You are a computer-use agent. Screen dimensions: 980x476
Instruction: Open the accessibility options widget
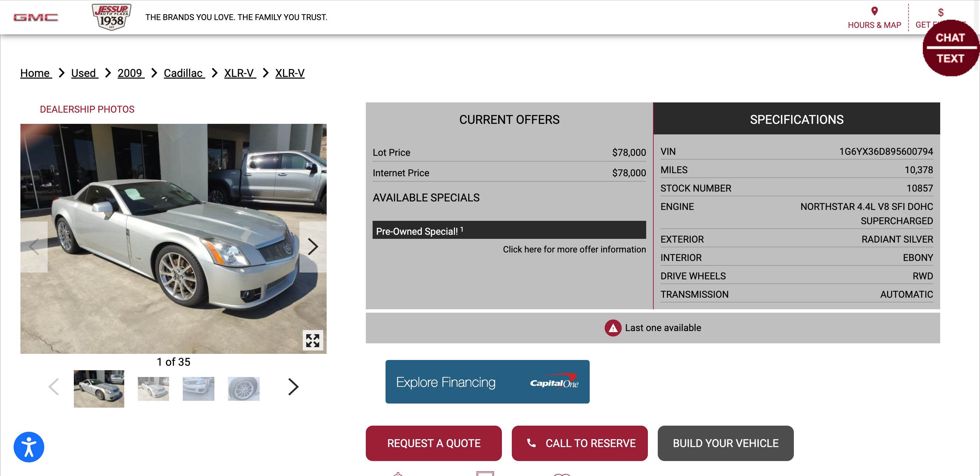point(29,447)
